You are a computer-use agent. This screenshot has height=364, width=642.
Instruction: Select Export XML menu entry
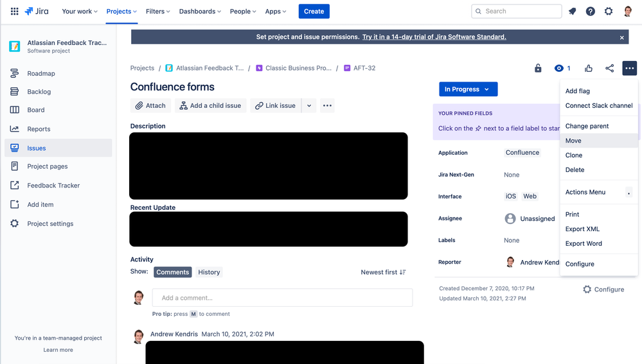tap(598, 229)
